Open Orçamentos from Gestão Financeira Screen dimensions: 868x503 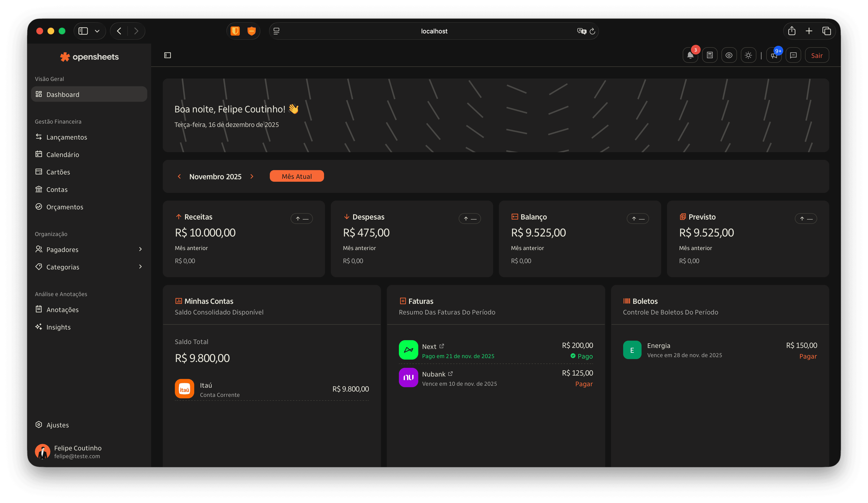(65, 207)
